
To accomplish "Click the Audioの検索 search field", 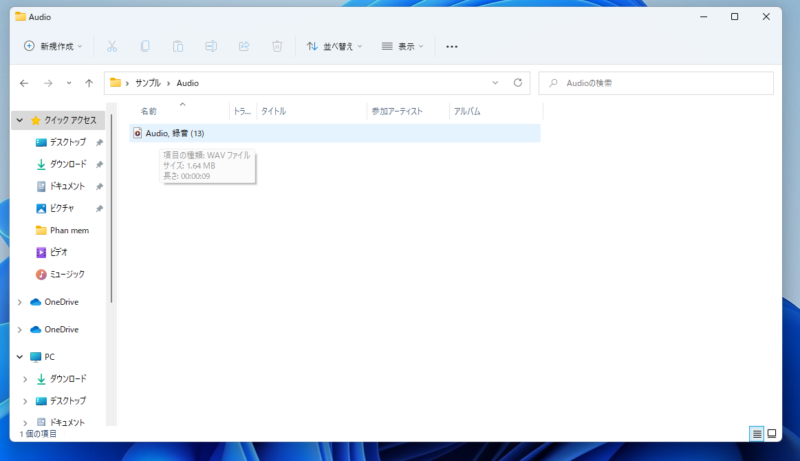I will tap(656, 83).
